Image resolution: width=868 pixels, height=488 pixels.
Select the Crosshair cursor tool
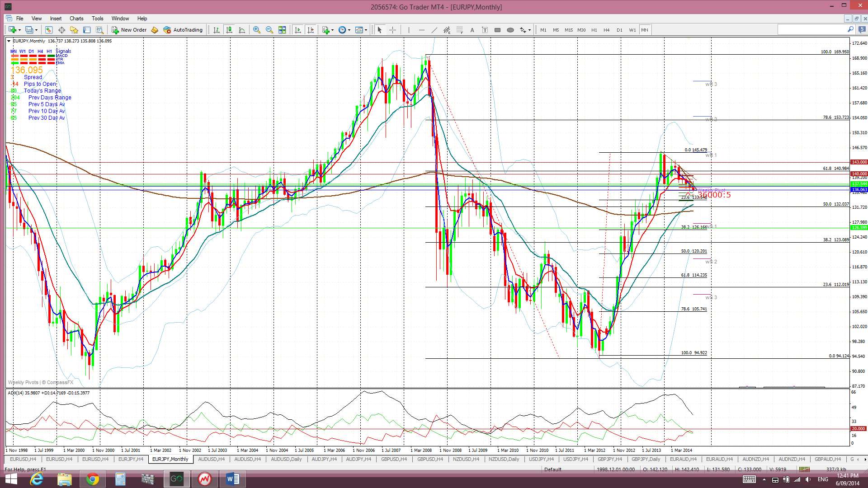click(x=392, y=30)
